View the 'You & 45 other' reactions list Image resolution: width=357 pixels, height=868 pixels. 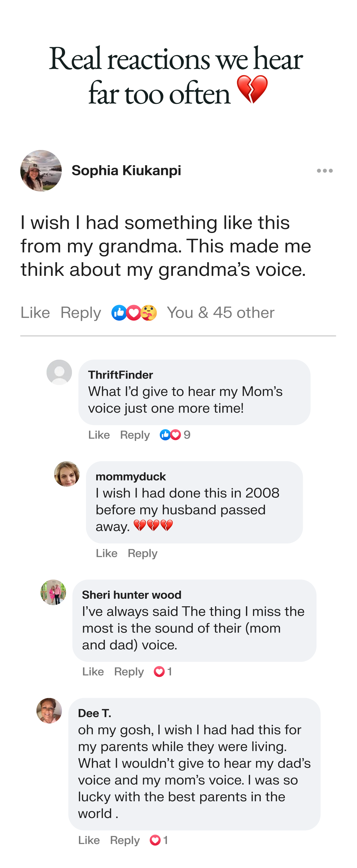[221, 313]
